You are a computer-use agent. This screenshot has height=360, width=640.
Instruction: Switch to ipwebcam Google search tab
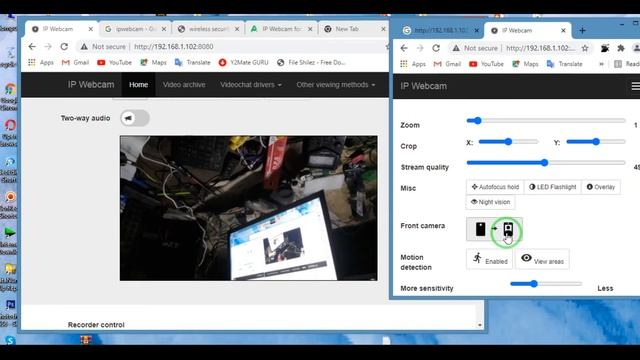pos(135,29)
